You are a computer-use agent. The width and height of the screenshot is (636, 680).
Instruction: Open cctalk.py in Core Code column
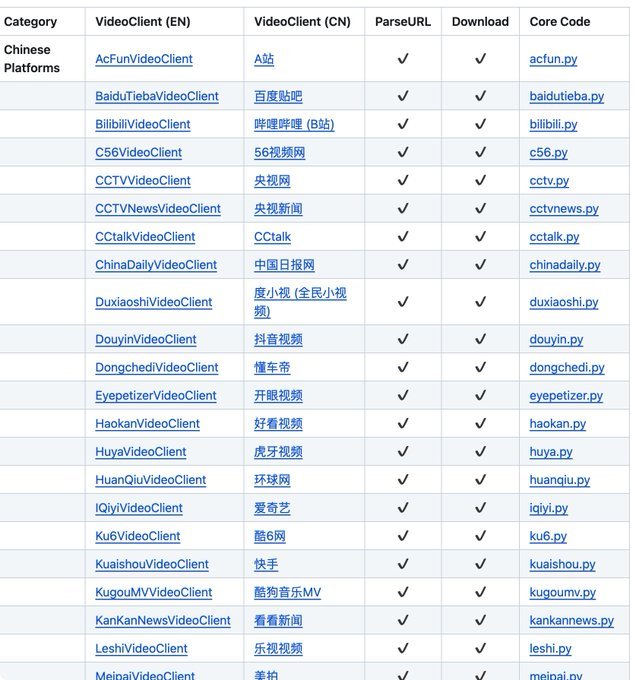coord(554,237)
